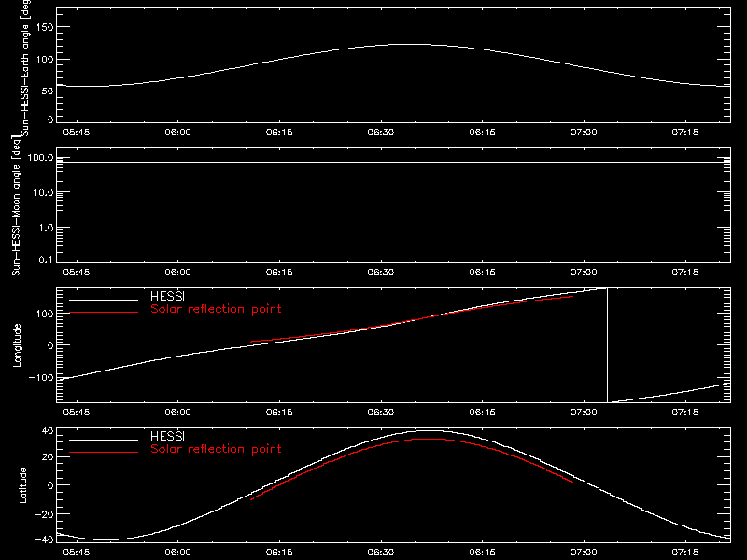
Task: Click 06:30 label under Longitude plot
Action: coord(381,413)
